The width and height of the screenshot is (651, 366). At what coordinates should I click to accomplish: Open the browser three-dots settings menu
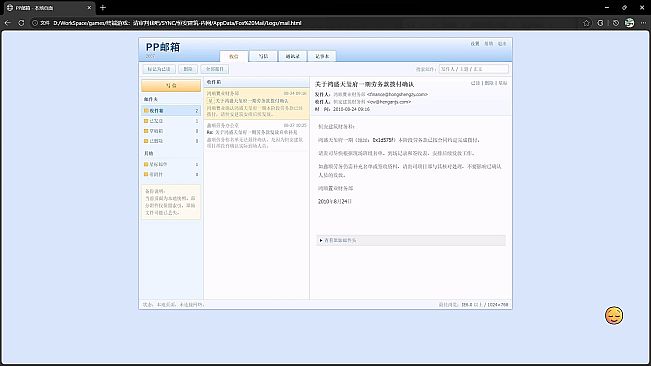click(644, 23)
